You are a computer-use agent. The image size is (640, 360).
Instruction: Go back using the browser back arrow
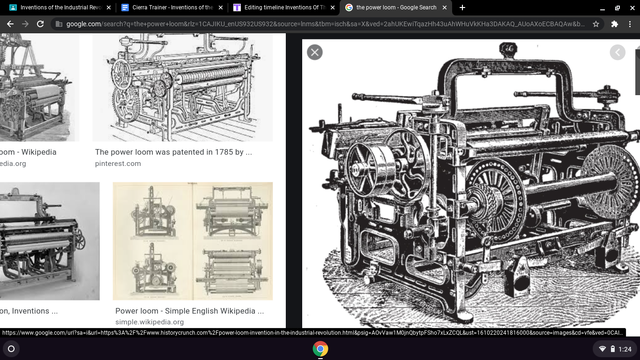tap(10, 24)
